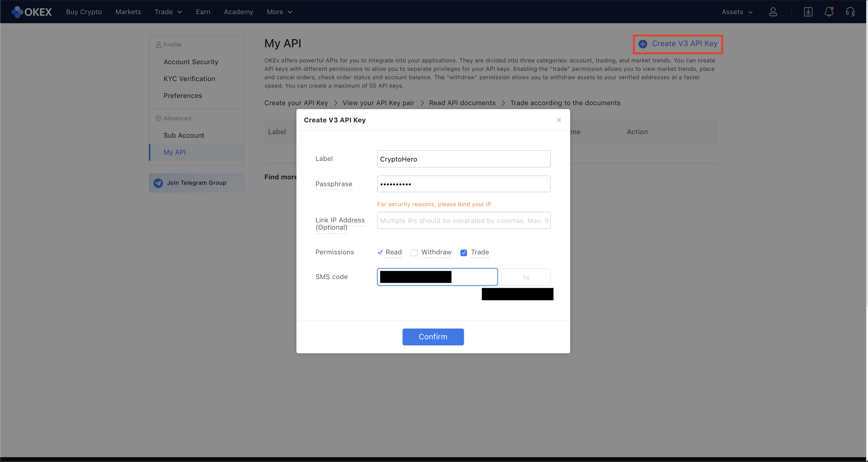Expand the Trade dropdown menu
This screenshot has width=868, height=462.
[168, 12]
